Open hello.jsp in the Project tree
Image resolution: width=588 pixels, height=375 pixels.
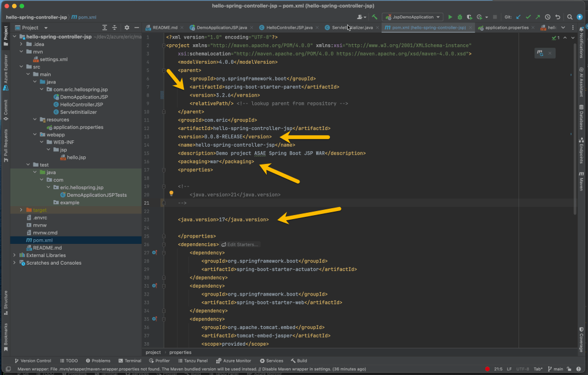click(76, 157)
